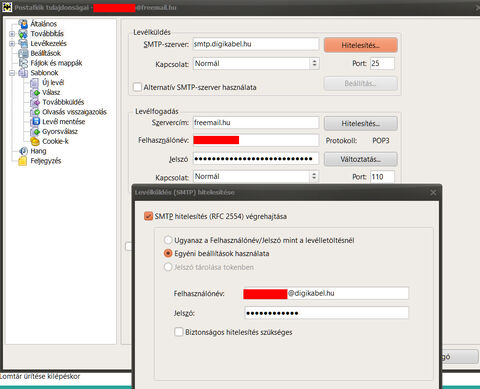Click the SMTP Port 25 field
This screenshot has width=480, height=389.
382,63
